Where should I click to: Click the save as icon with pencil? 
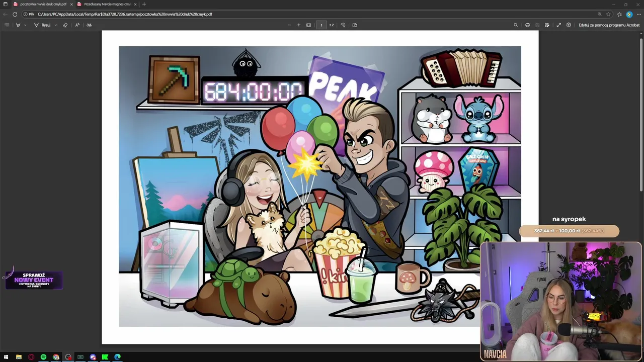(547, 25)
